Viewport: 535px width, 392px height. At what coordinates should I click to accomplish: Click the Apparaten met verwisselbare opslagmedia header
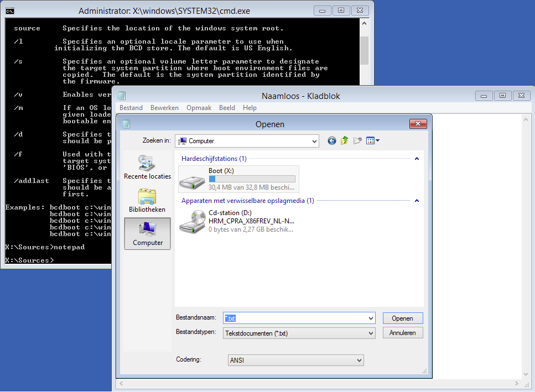(x=248, y=201)
